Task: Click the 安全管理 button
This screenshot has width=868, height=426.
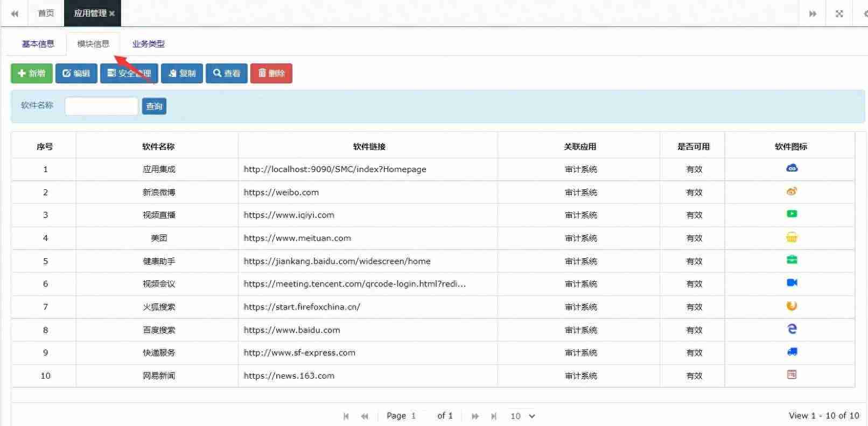Action: pyautogui.click(x=129, y=73)
